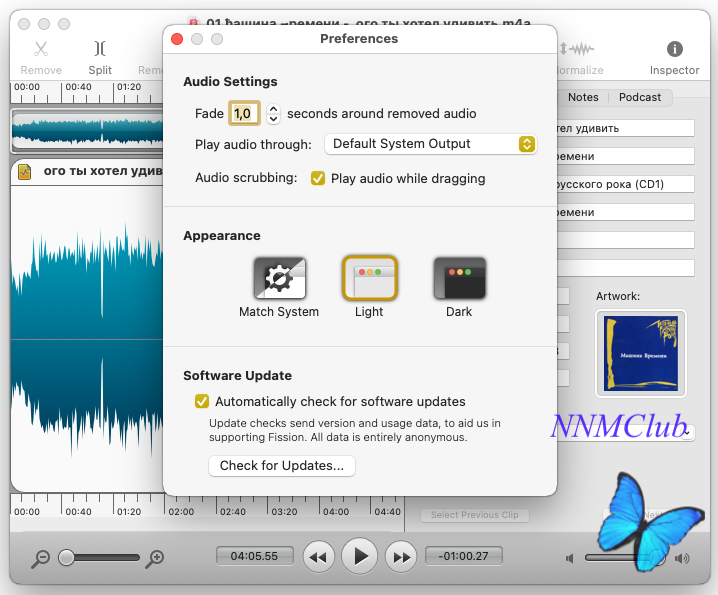The width and height of the screenshot is (718, 595).
Task: Close the Preferences window
Action: pos(177,39)
